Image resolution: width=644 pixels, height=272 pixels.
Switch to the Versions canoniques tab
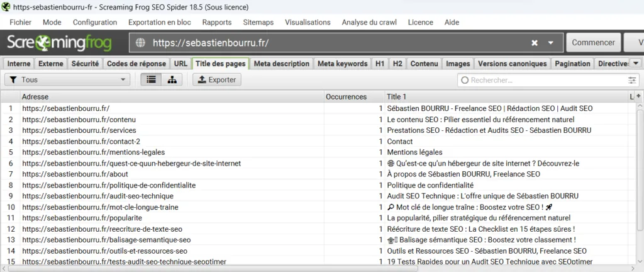pyautogui.click(x=512, y=64)
